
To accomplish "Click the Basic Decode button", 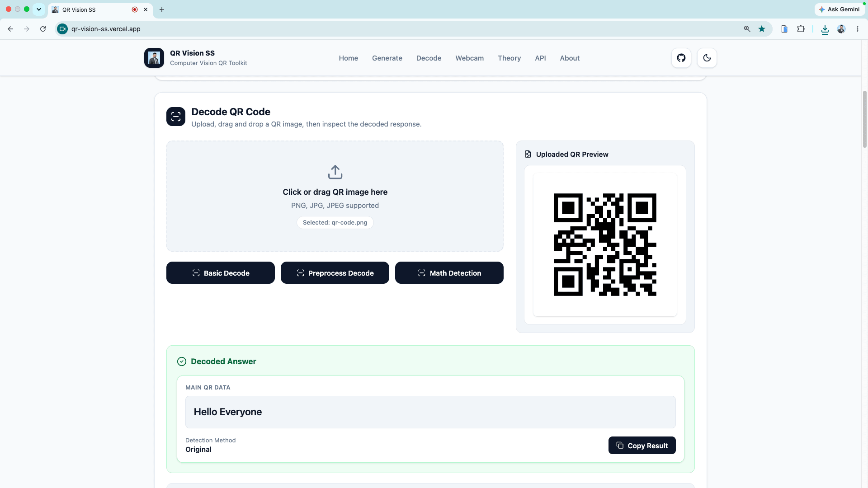I will pos(221,273).
